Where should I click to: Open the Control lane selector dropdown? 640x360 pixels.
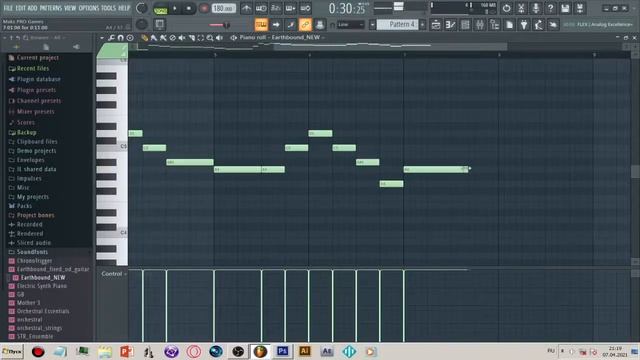coord(113,274)
